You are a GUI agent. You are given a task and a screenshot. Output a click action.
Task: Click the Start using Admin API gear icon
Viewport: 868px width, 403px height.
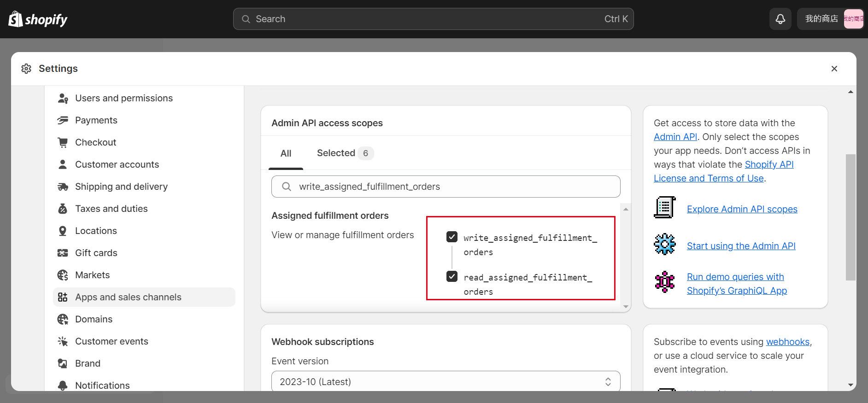665,244
